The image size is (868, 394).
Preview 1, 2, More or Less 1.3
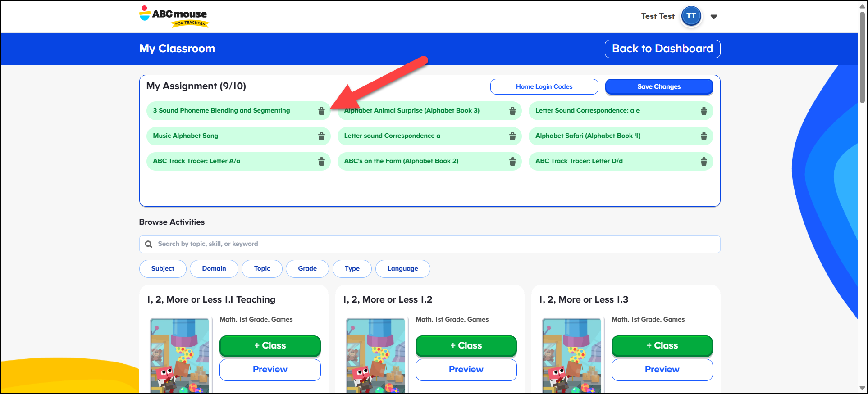(662, 370)
